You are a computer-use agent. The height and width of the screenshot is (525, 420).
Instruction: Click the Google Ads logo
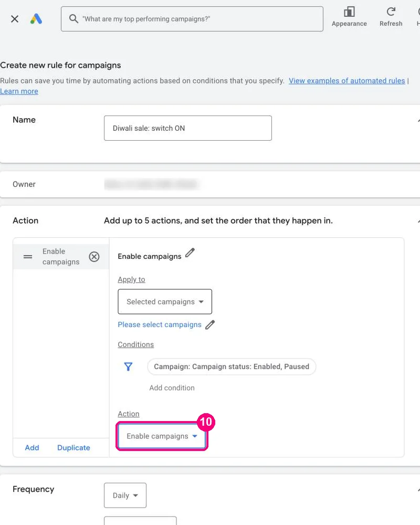pos(36,19)
